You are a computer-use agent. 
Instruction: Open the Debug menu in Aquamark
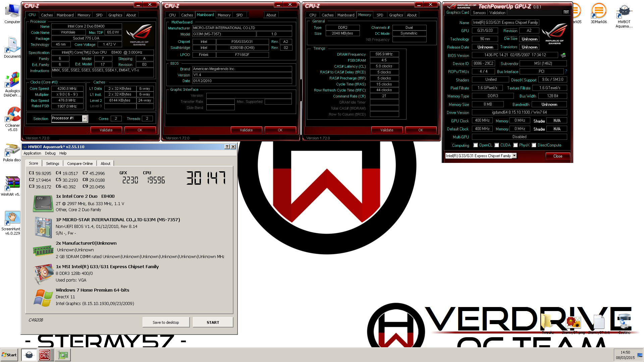point(50,153)
